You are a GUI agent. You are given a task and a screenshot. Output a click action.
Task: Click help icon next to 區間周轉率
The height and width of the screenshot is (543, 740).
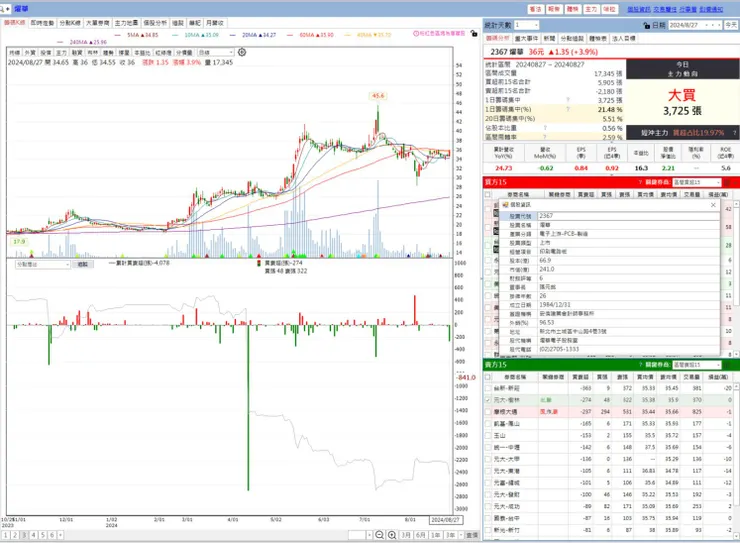[545, 137]
